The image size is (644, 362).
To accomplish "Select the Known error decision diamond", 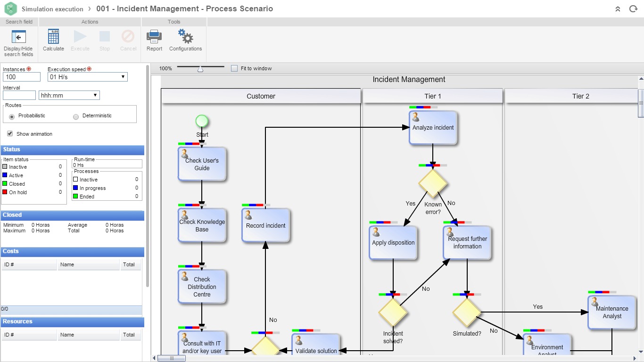I will click(433, 184).
